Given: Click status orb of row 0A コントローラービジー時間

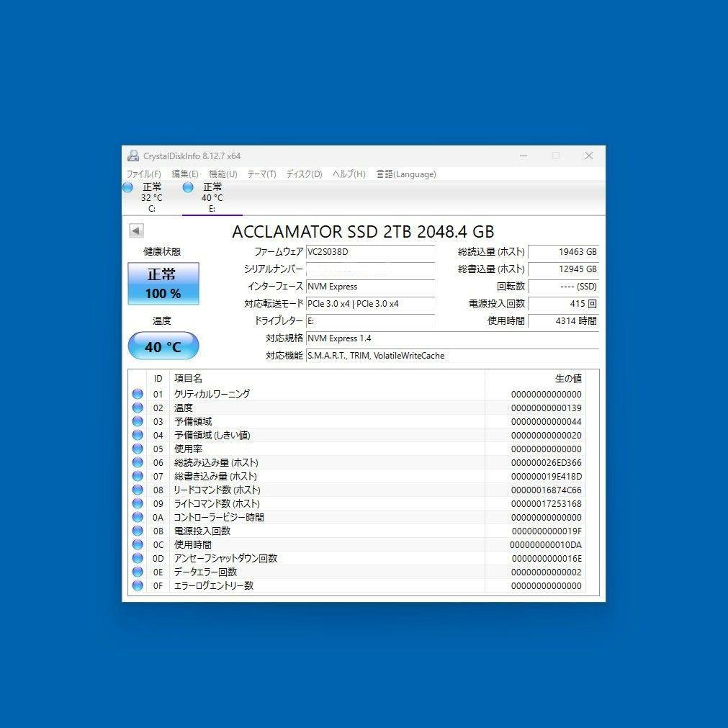Looking at the screenshot, I should coord(138,517).
